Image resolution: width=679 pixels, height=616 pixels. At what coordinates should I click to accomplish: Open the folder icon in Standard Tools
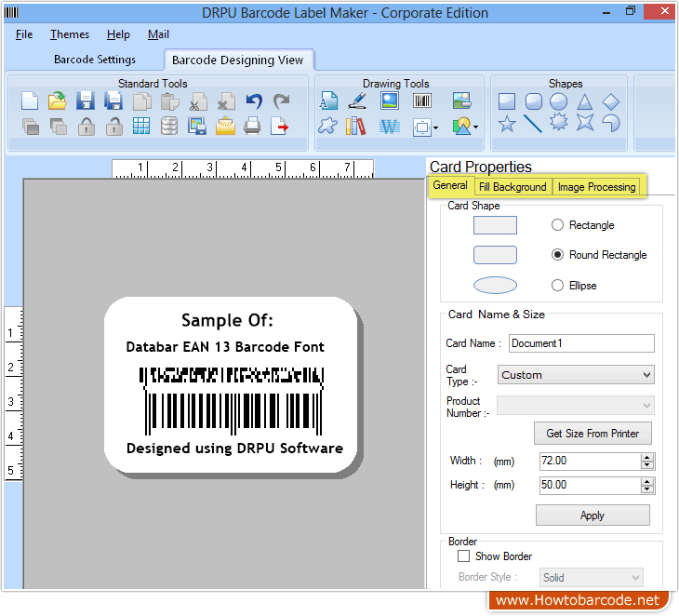[x=58, y=101]
